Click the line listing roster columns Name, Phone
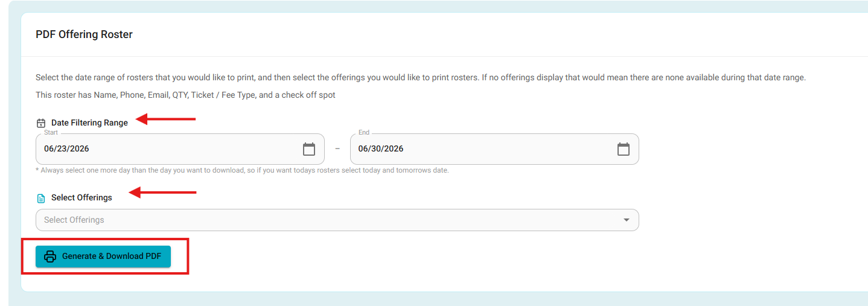 point(185,95)
